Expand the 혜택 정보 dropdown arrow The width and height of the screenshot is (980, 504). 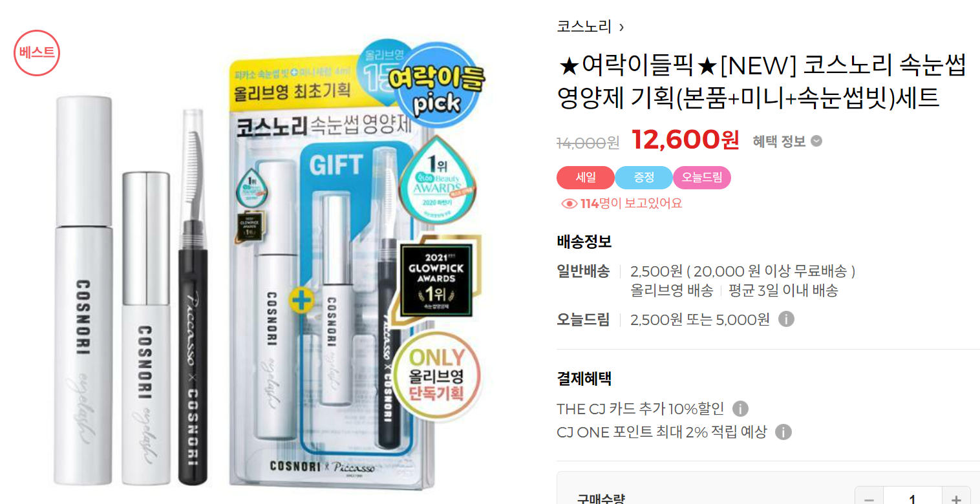tap(816, 141)
